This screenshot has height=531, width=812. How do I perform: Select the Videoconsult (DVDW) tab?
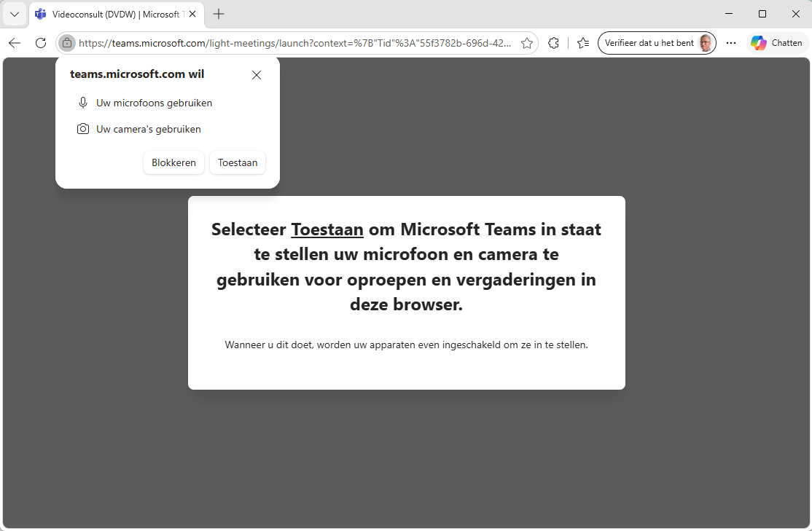(x=117, y=15)
